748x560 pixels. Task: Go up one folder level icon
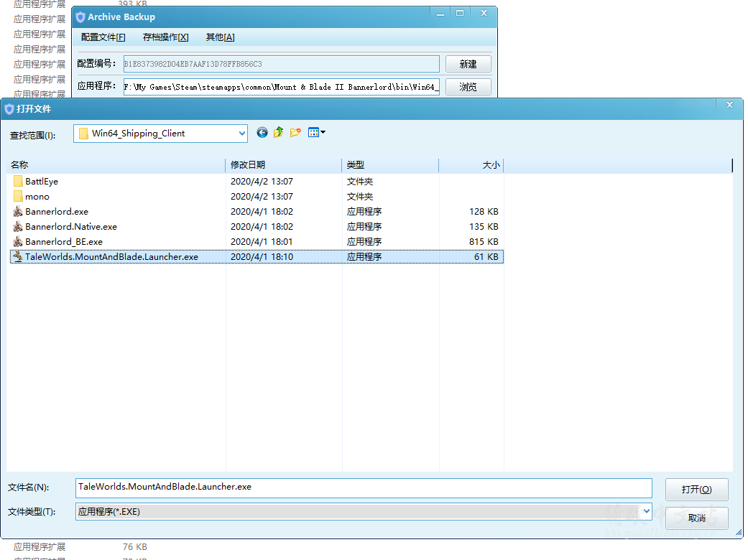[279, 133]
